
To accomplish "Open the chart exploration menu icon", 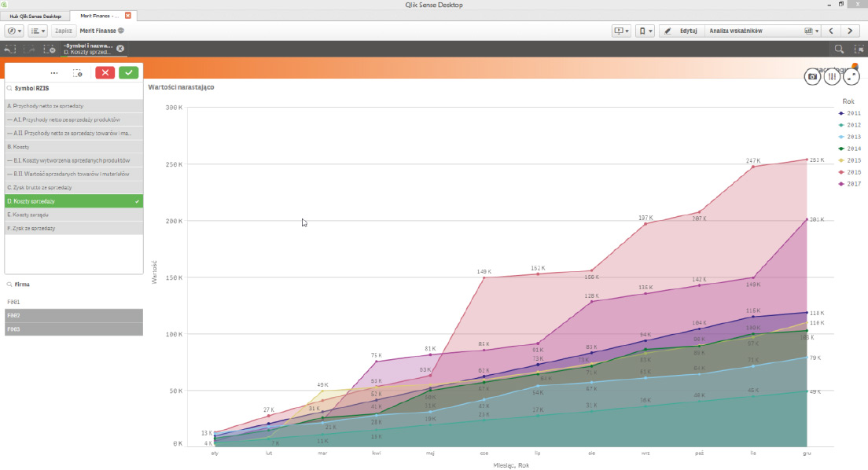I will (831, 76).
